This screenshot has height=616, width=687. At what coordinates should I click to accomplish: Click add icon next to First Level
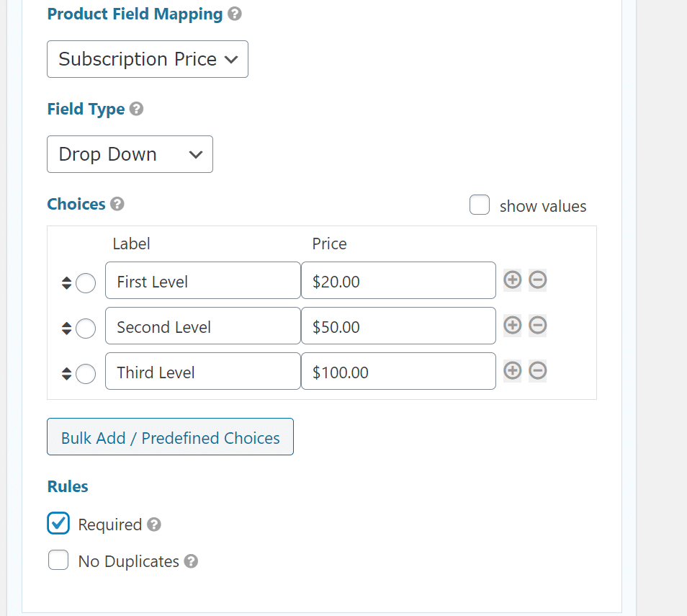click(x=512, y=280)
